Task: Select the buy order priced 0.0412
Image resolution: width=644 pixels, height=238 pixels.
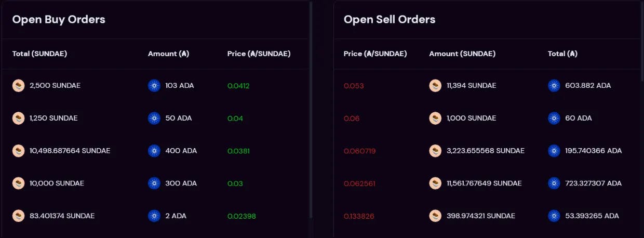Action: [155, 86]
